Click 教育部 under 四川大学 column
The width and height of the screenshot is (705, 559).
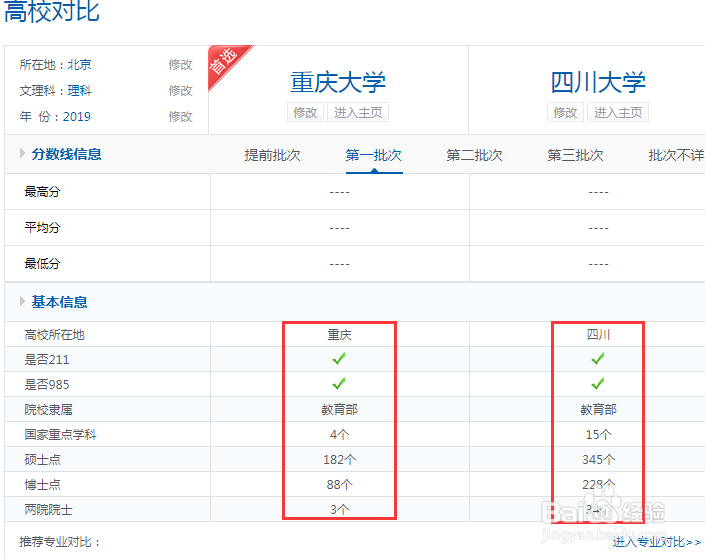click(598, 410)
